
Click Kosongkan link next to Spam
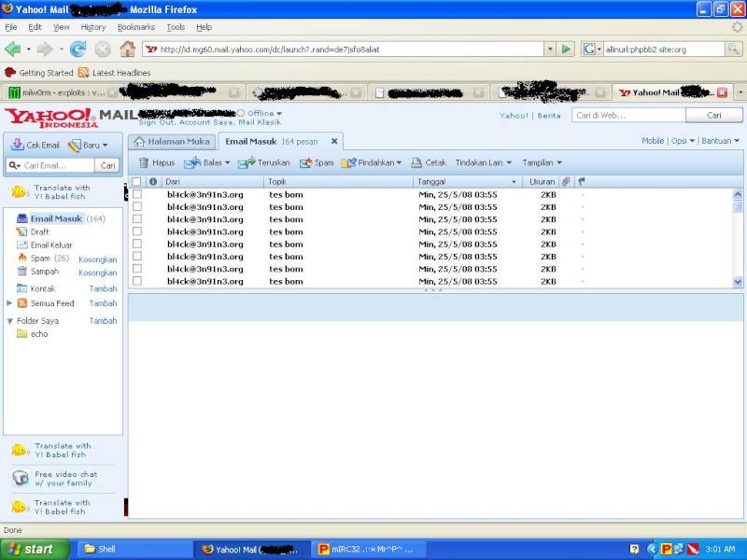pyautogui.click(x=98, y=259)
